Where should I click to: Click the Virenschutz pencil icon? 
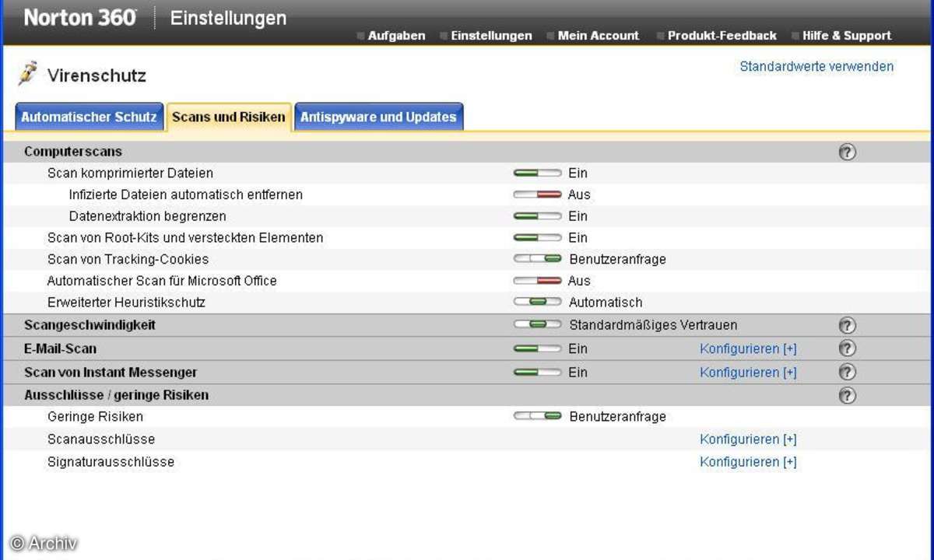(x=29, y=75)
